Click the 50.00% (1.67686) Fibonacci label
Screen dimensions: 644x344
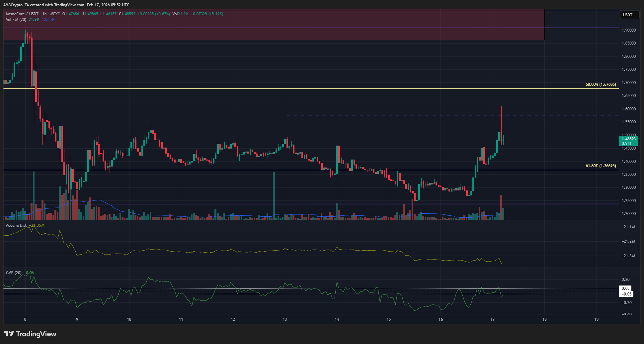pos(601,84)
